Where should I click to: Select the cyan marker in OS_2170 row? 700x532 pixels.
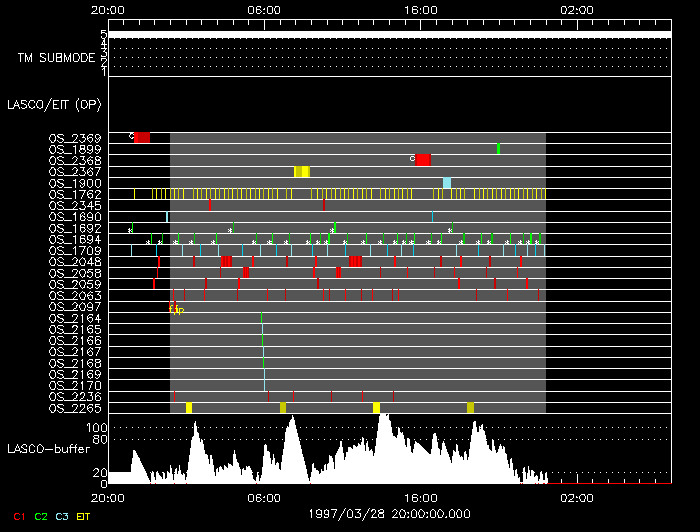[265, 386]
